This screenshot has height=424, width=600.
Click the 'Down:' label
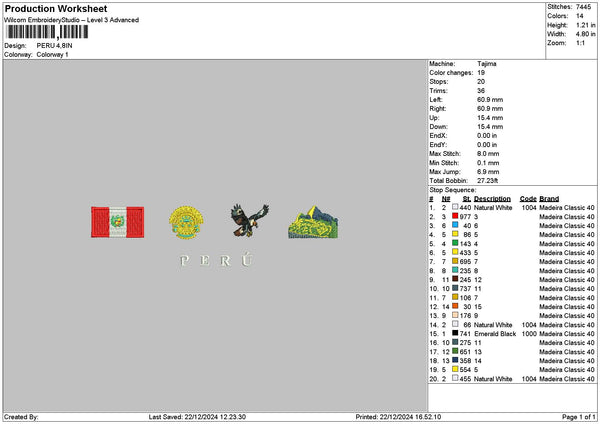pos(438,127)
